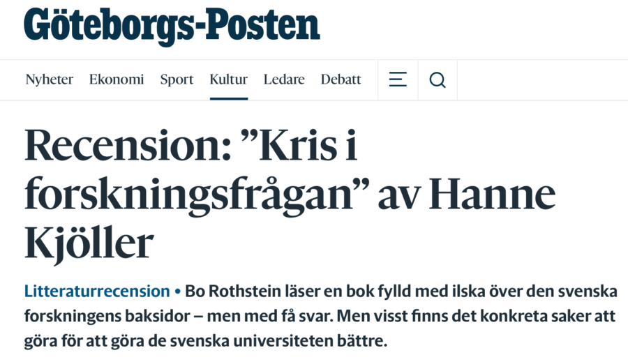This screenshot has height=364, width=628.
Task: Click the preamble line starting "forskningens baksidor"
Action: pyautogui.click(x=320, y=317)
